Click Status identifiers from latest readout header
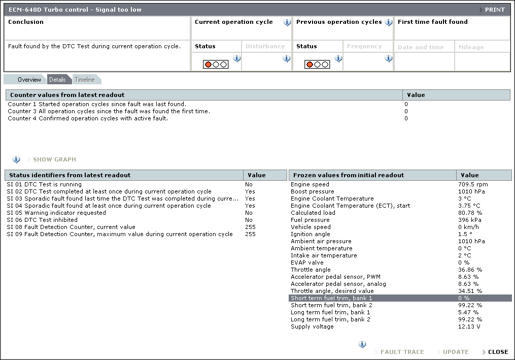Image resolution: width=515 pixels, height=360 pixels. coord(124,175)
